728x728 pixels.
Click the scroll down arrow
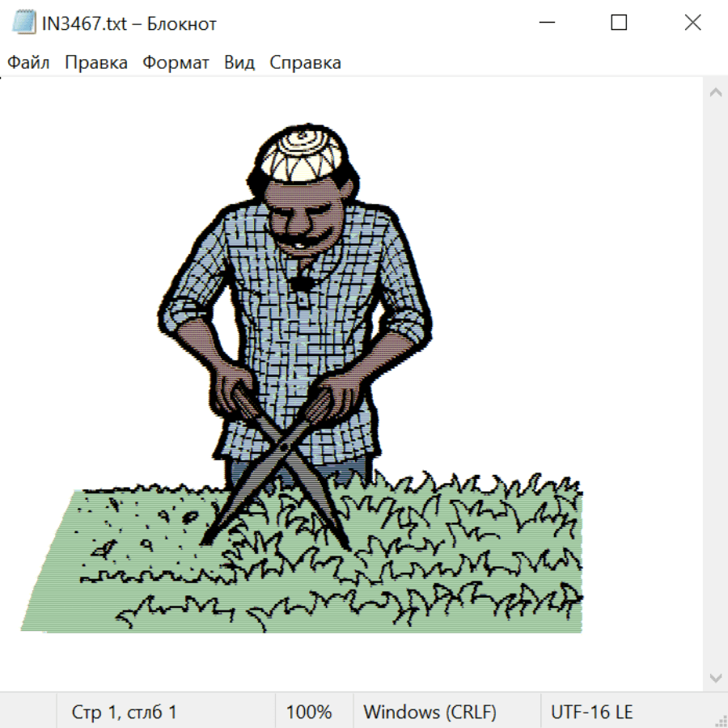point(715,677)
